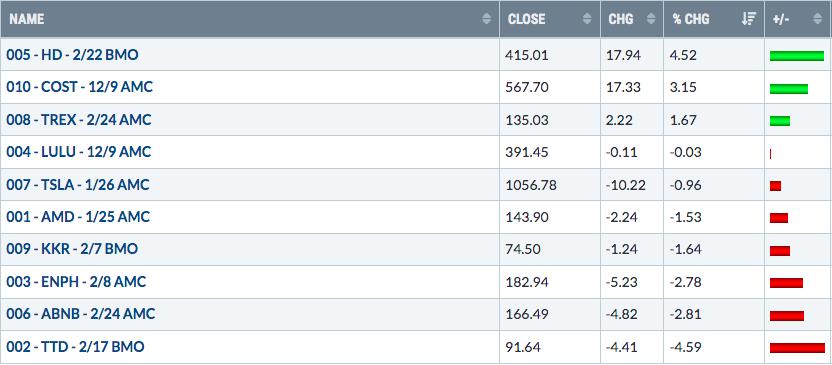
Task: Open the 006 - ABNB - 2/24 AMC link
Action: point(81,314)
